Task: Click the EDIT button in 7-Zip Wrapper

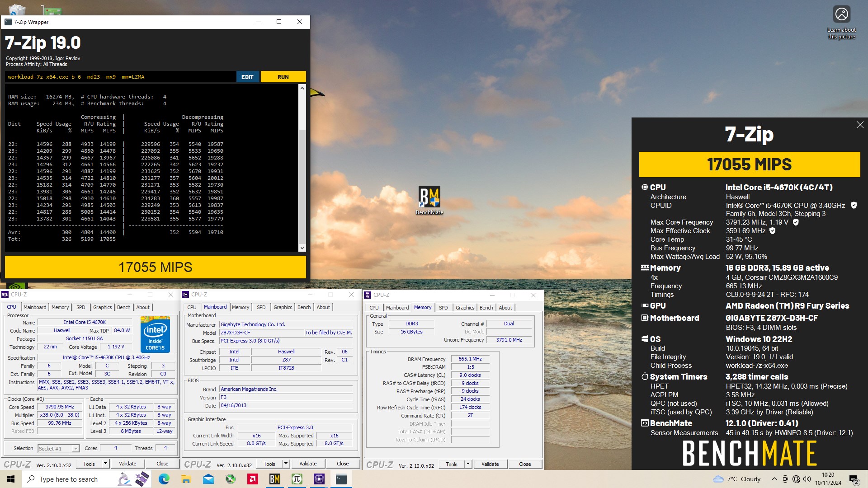Action: (x=247, y=77)
